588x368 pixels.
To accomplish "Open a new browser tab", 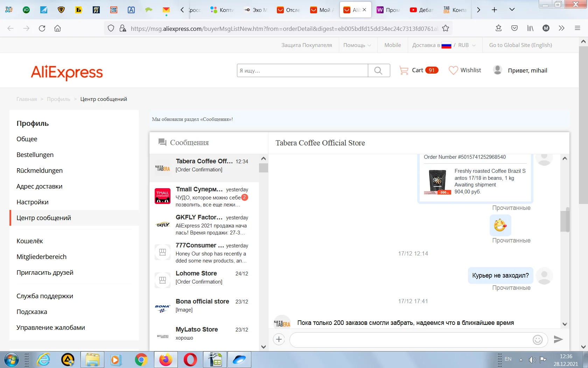I will tap(494, 10).
